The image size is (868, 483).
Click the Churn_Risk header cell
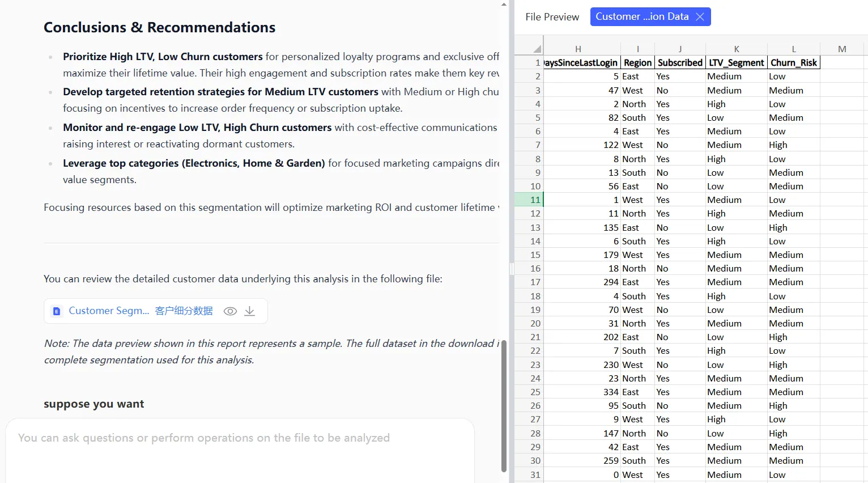coord(793,63)
